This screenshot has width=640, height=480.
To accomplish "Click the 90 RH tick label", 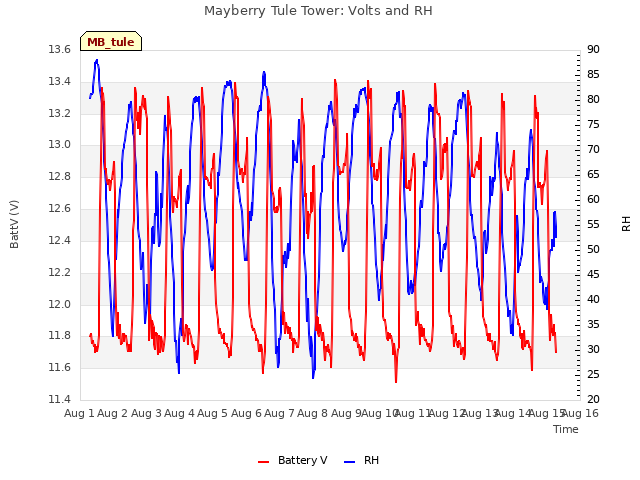I will point(593,50).
